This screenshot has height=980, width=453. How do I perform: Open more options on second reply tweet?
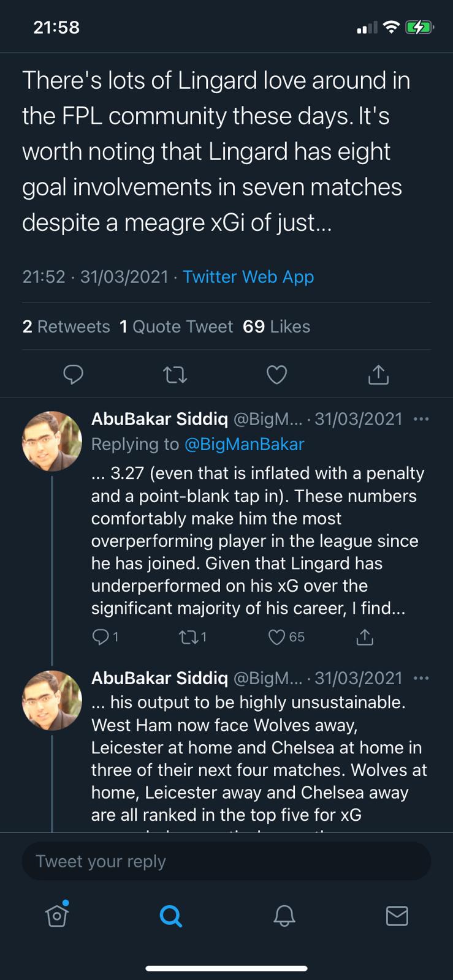(421, 678)
